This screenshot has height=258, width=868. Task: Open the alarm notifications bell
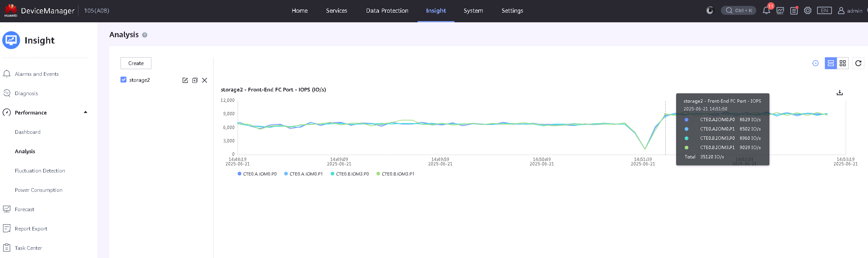(766, 10)
